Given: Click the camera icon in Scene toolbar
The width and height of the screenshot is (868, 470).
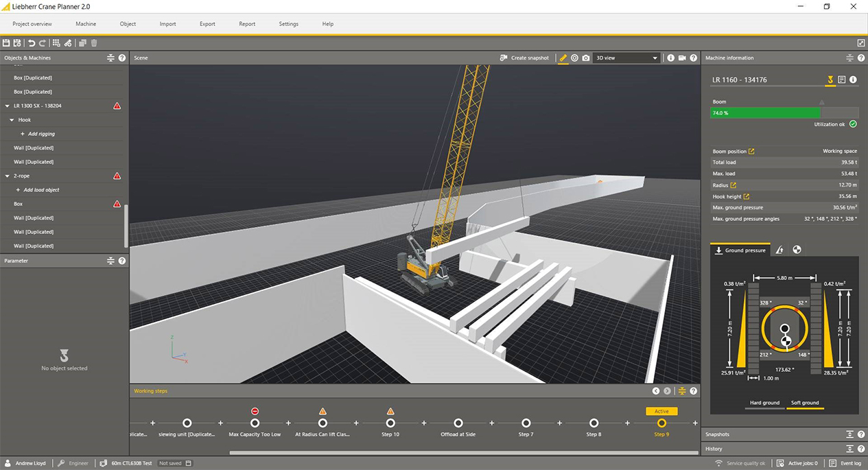Looking at the screenshot, I should point(585,58).
